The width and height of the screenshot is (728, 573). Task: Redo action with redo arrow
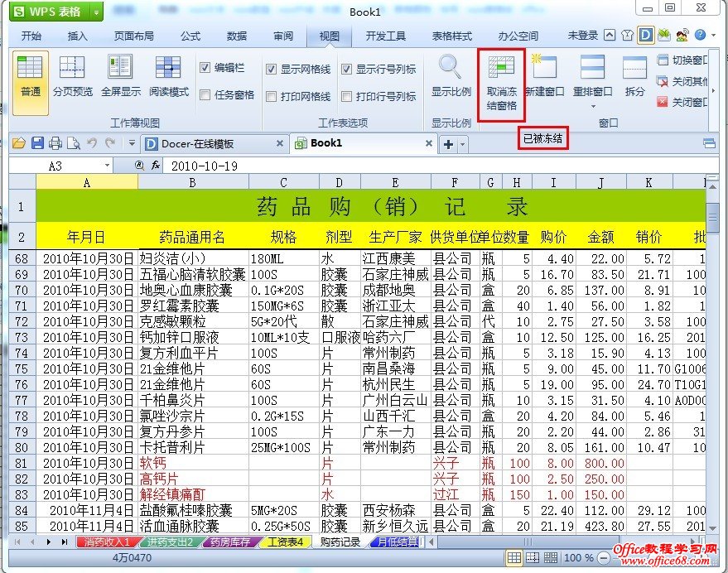110,142
